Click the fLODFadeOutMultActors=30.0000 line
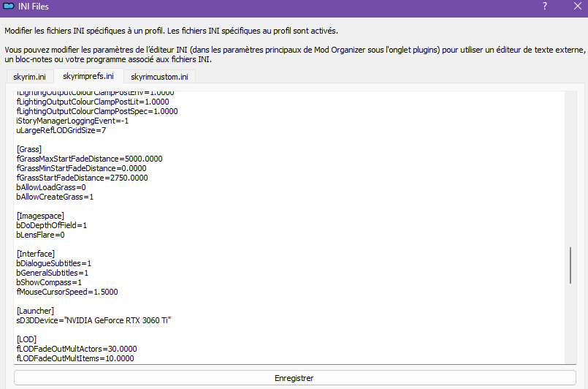Screen dimensions: 588x389 tap(77, 349)
